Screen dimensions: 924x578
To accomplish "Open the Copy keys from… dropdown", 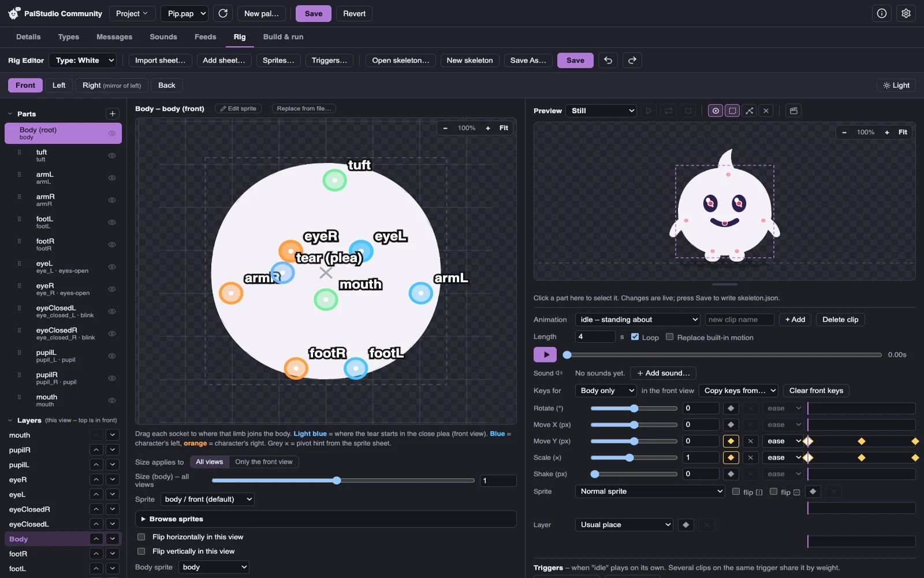I will click(739, 391).
